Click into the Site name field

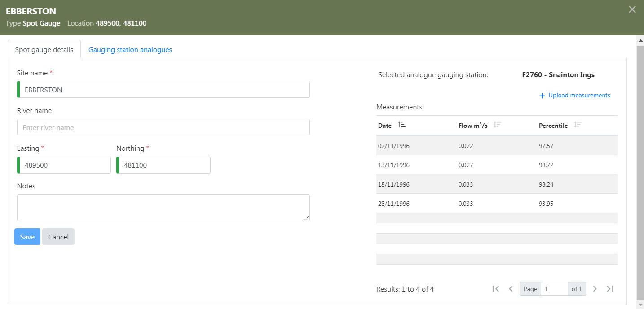coord(163,90)
